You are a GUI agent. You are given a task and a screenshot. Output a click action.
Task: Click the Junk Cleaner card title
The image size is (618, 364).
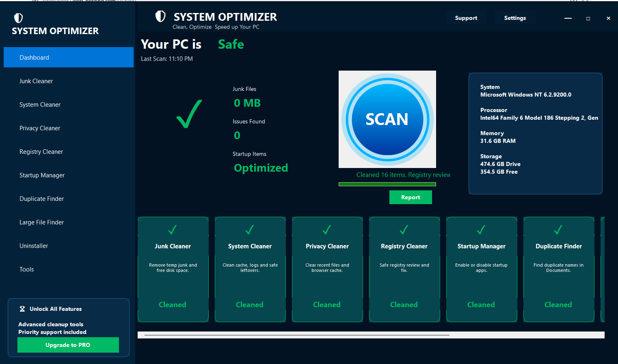coord(173,246)
